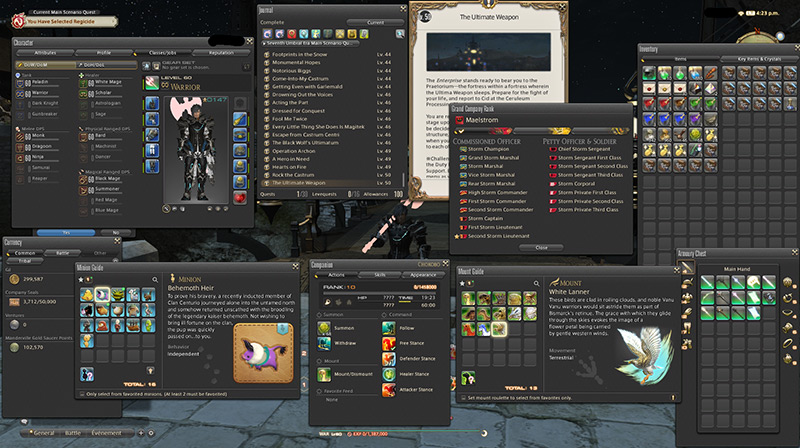Click the General chat log tab
This screenshot has height=448, width=800.
click(x=43, y=433)
